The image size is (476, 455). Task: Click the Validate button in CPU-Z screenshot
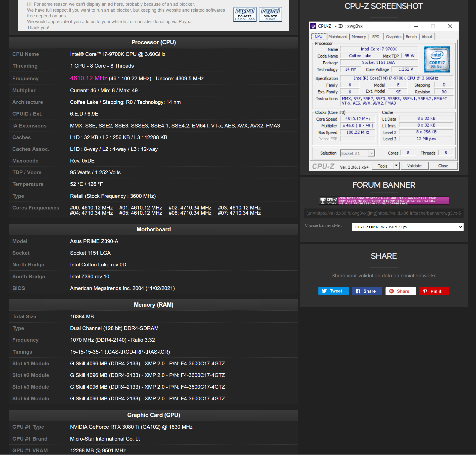click(x=414, y=166)
